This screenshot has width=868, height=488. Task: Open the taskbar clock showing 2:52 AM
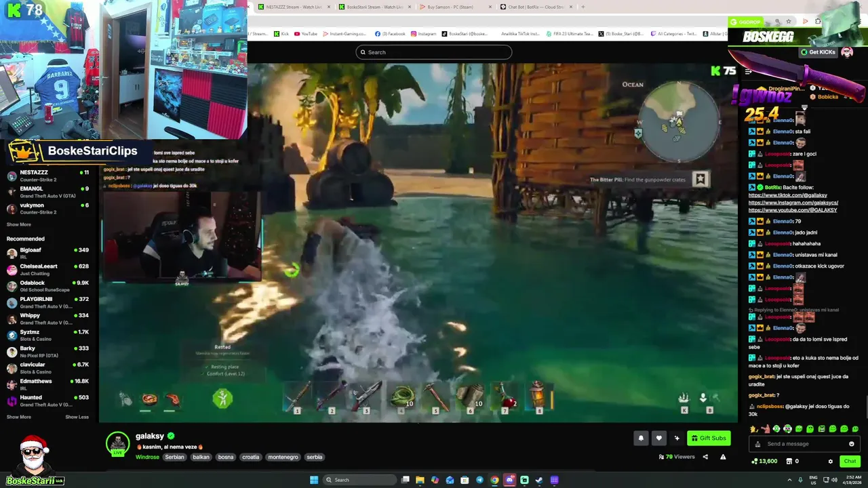(x=852, y=480)
